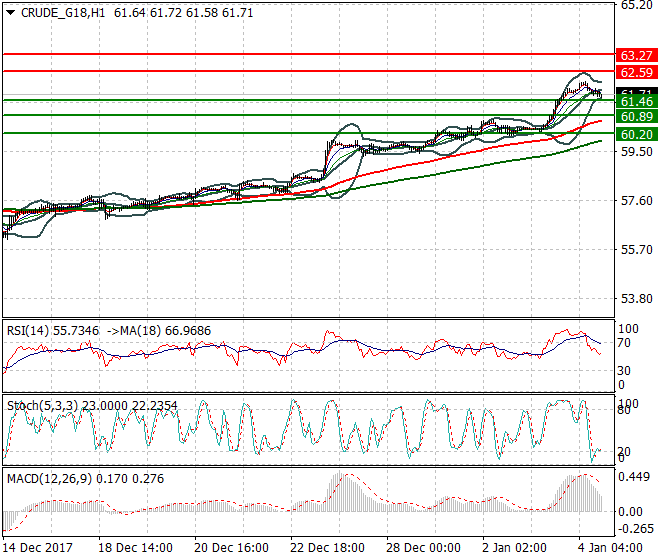Select the Stoch(5,3,3) indicator label
The image size is (660, 560).
43,406
